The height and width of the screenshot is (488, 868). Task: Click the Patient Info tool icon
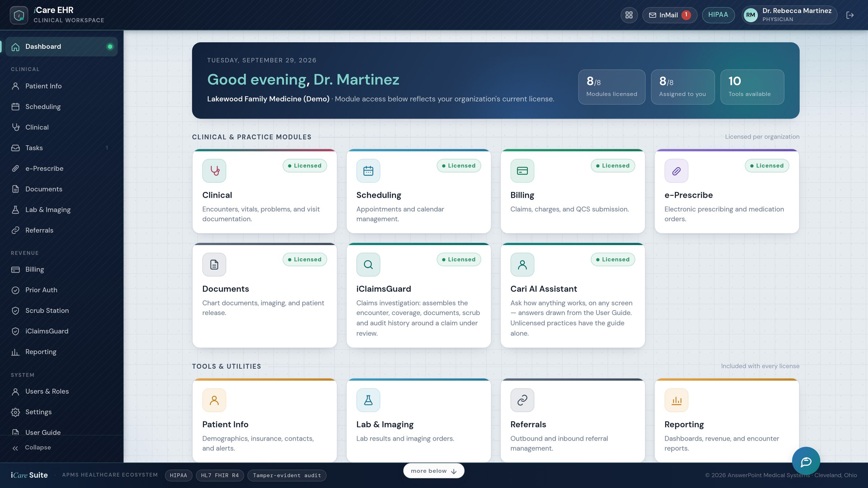[x=214, y=400]
